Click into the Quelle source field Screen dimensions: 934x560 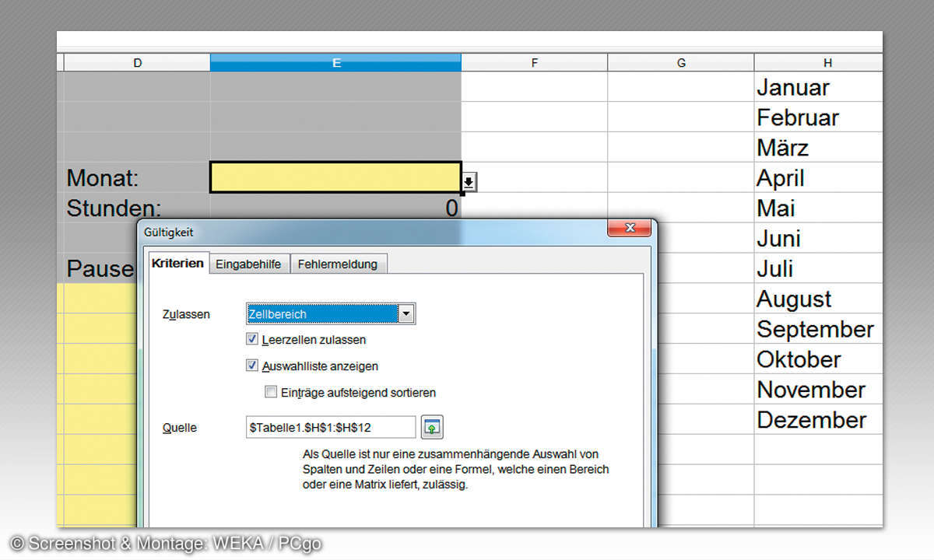tap(331, 427)
